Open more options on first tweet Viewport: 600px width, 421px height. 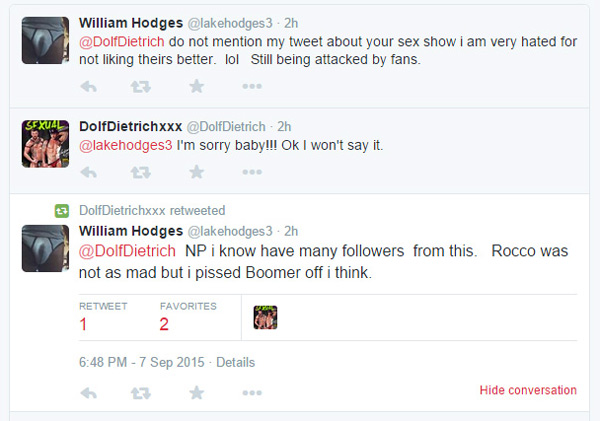pyautogui.click(x=251, y=86)
